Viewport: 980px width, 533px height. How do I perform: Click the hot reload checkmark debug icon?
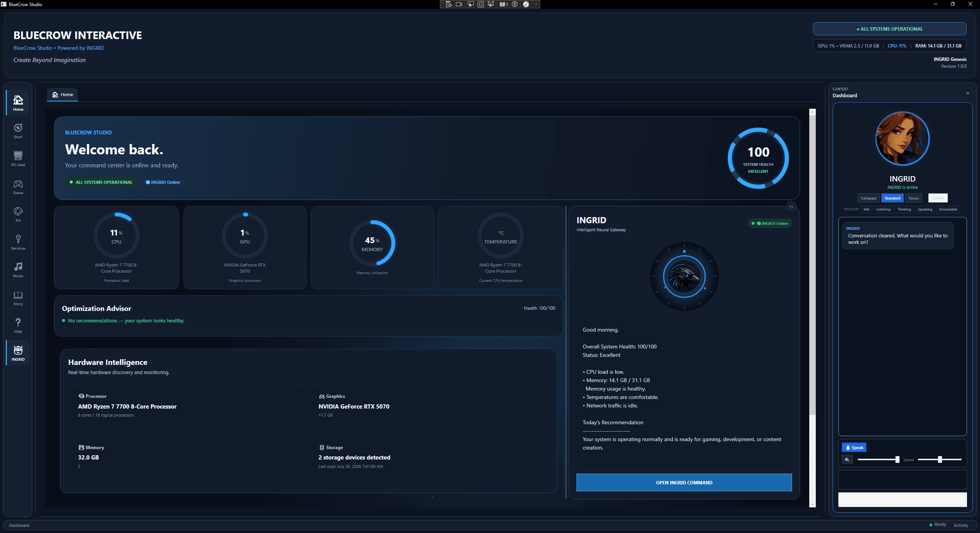pos(526,4)
